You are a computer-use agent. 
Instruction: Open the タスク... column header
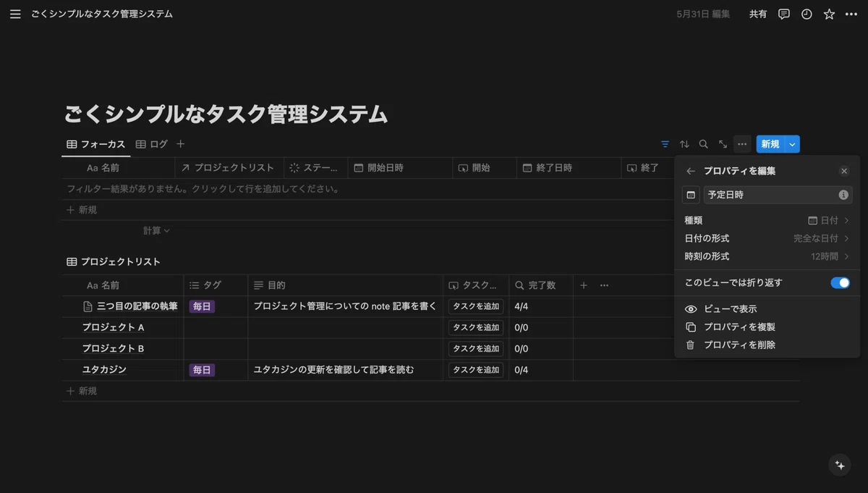click(x=476, y=285)
